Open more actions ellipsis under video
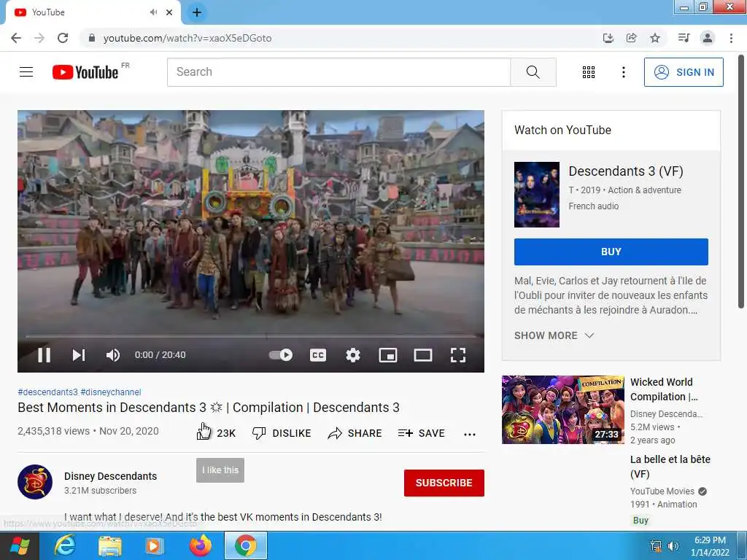 pos(470,434)
